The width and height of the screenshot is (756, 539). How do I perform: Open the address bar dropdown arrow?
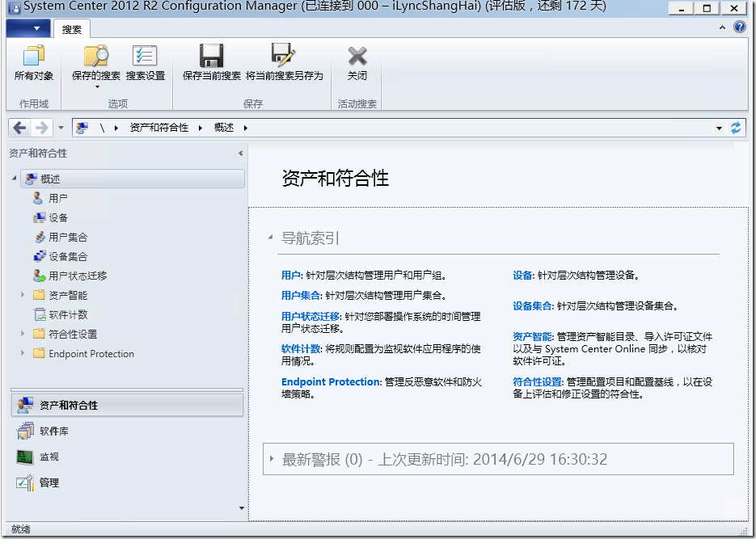pos(719,128)
